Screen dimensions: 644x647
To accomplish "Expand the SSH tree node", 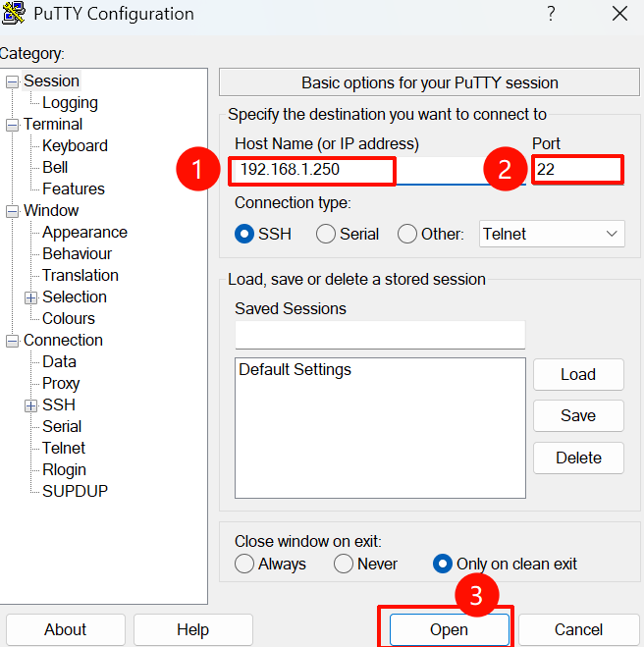I will (31, 405).
